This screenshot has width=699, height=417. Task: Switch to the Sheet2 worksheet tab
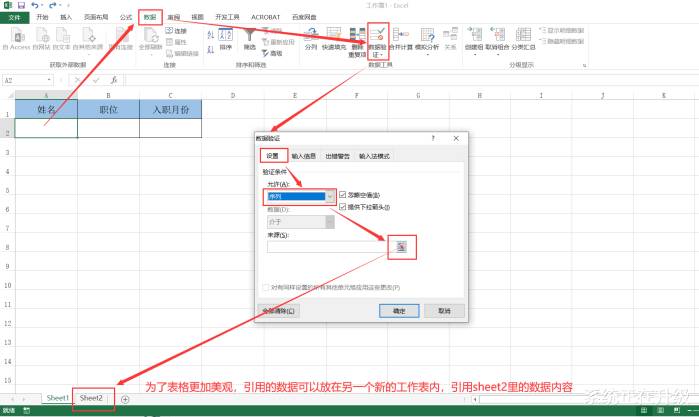(91, 398)
